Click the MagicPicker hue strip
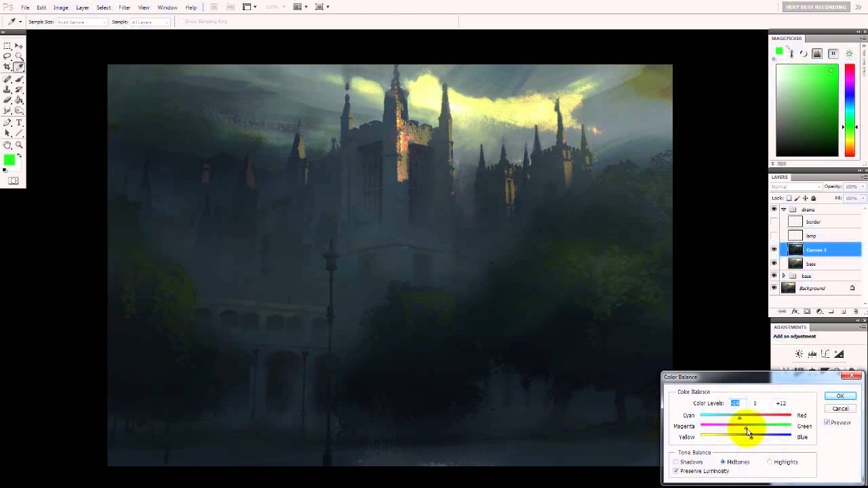The image size is (868, 488). [x=850, y=110]
